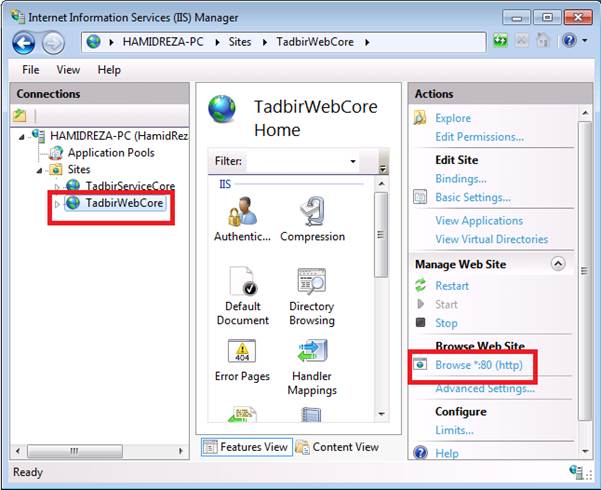The height and width of the screenshot is (490, 601).
Task: Click the large TadbirWebCore Home globe
Action: [222, 109]
